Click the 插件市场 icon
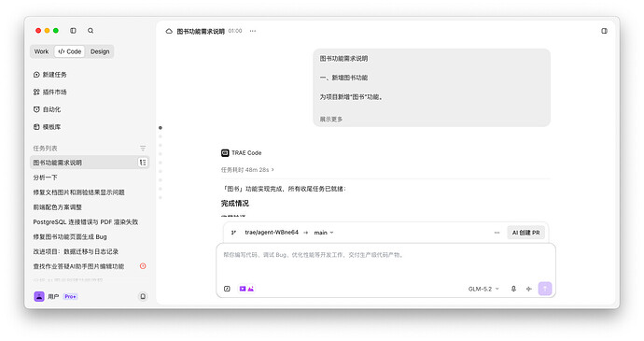 [x=36, y=92]
